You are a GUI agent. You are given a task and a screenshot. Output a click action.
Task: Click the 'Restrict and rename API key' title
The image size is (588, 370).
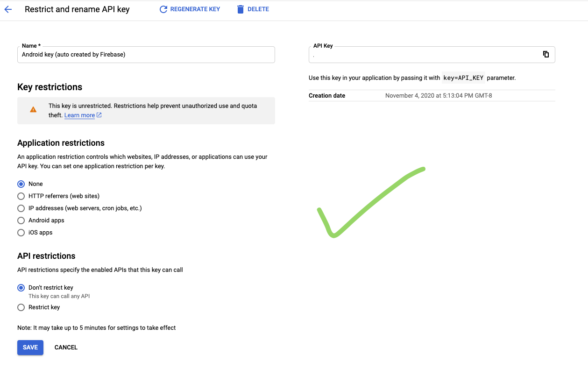click(77, 9)
